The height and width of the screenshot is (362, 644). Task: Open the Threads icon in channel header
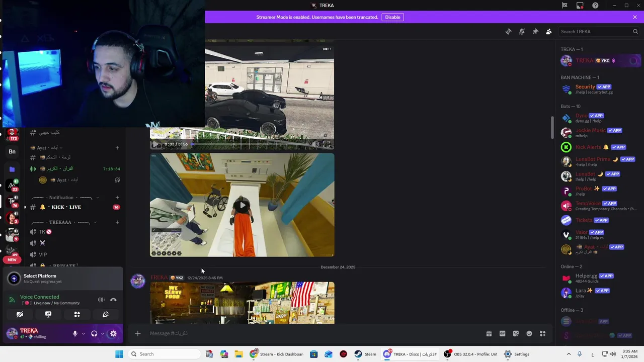tap(508, 31)
